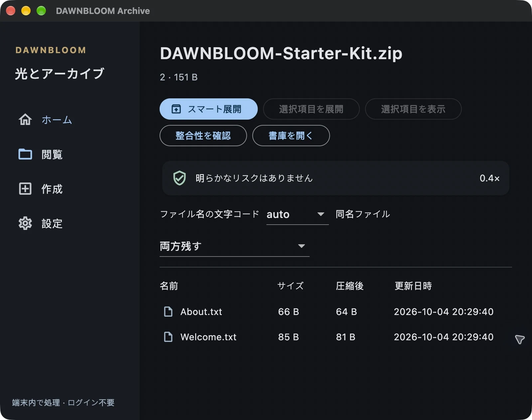Click the file icon beside About.txt

click(169, 312)
